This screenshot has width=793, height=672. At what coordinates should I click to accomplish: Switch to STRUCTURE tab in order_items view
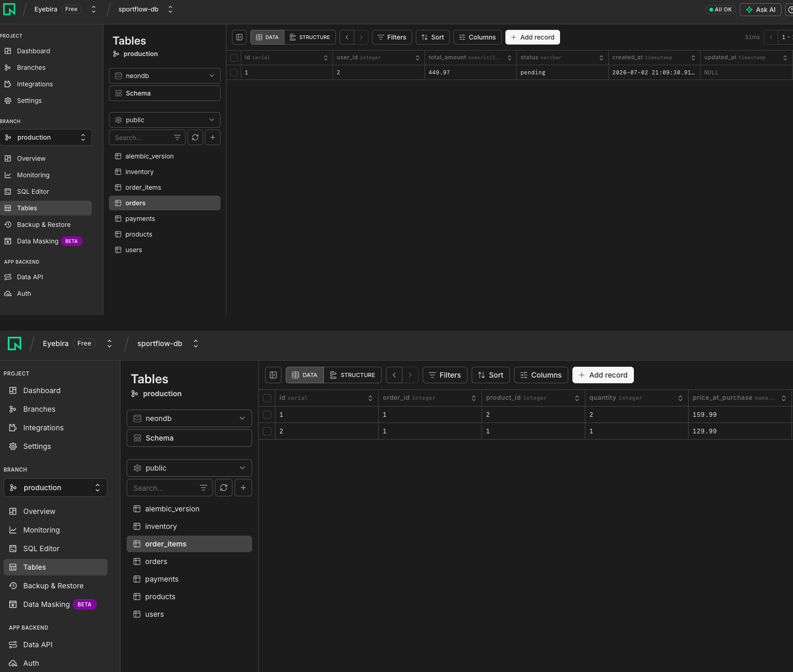[x=353, y=375]
